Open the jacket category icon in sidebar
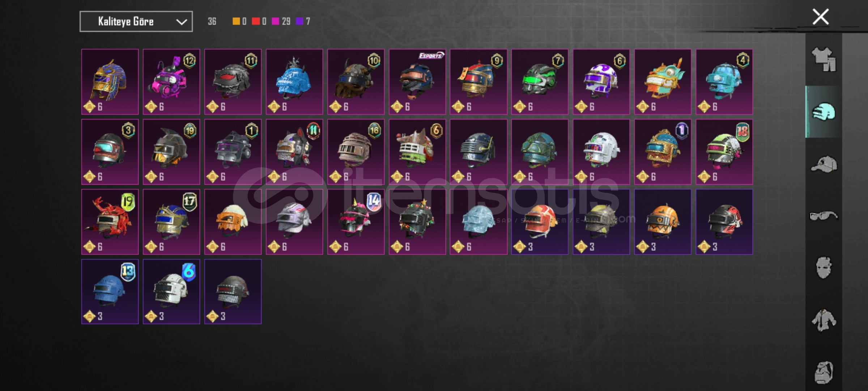The image size is (868, 391). pyautogui.click(x=824, y=320)
